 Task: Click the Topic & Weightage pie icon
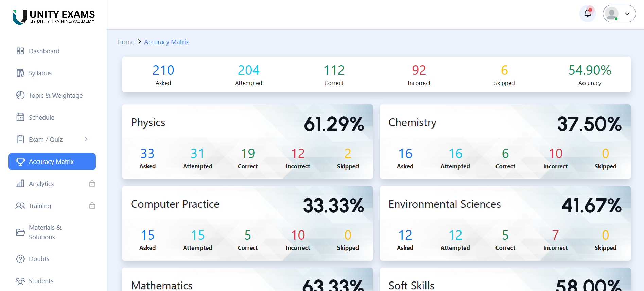pyautogui.click(x=20, y=95)
